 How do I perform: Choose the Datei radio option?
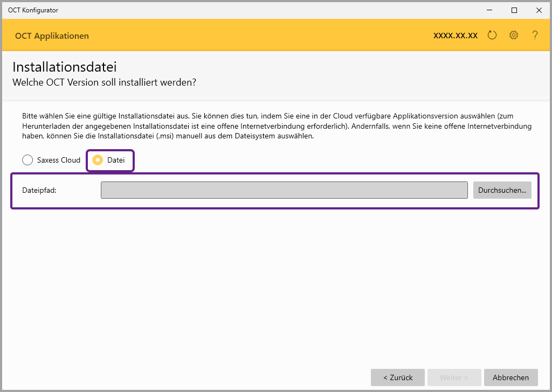click(x=98, y=160)
